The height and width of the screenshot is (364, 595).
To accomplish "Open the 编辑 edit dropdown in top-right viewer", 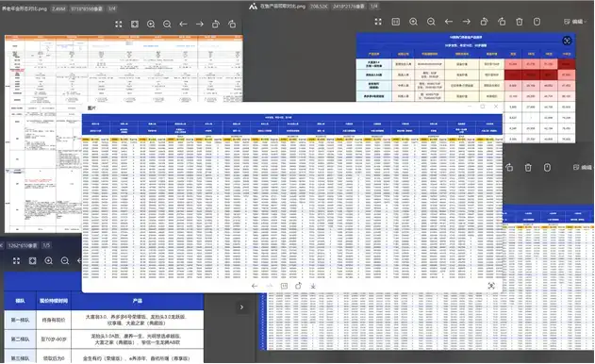I will [575, 22].
